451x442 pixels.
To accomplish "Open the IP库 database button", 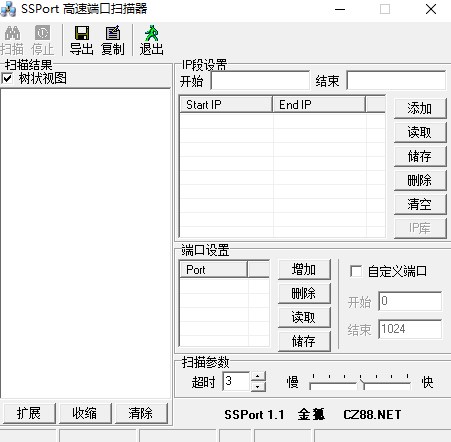I will [420, 228].
